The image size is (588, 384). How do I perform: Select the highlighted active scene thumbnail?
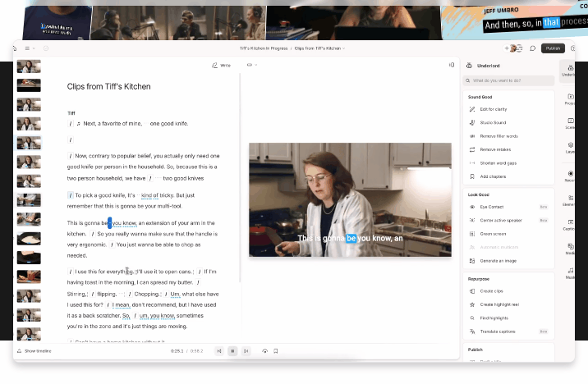(29, 143)
